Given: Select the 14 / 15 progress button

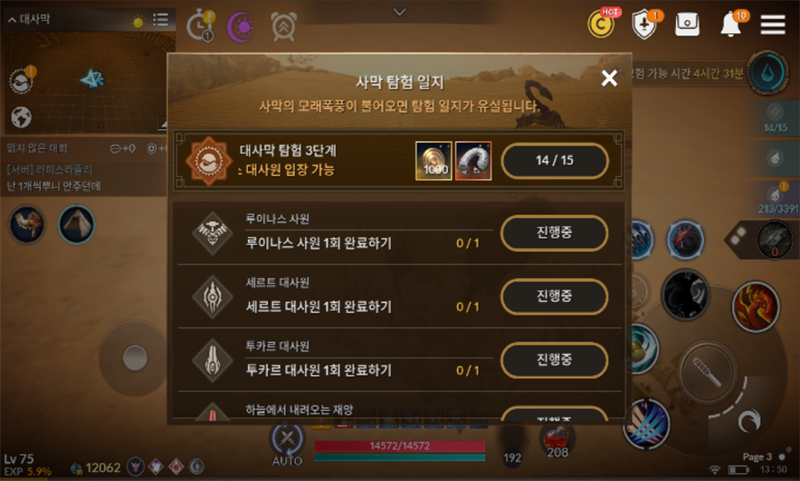Looking at the screenshot, I should click(555, 161).
